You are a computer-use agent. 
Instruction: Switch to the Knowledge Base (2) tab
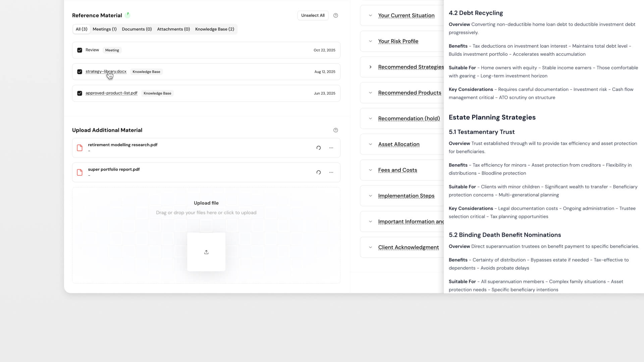215,29
